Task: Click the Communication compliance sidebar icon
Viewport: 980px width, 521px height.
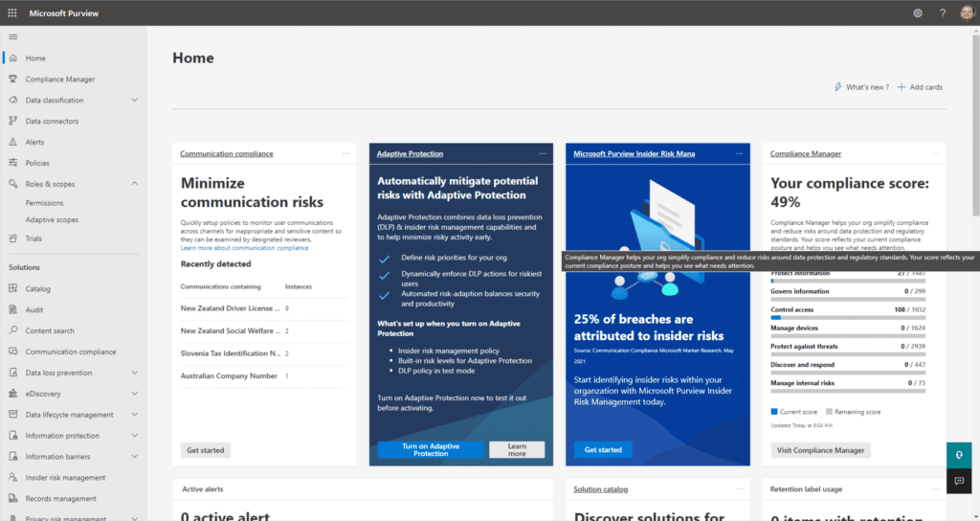Action: click(13, 351)
